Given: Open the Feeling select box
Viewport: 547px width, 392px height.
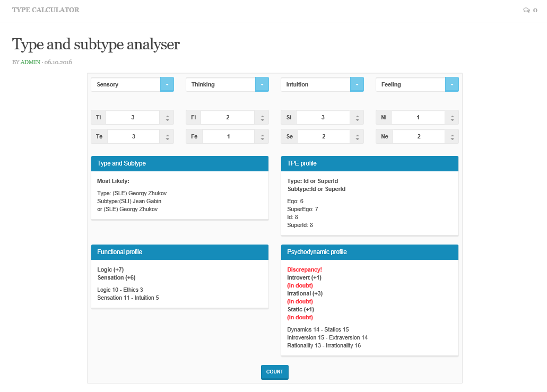Looking at the screenshot, I should (x=417, y=84).
